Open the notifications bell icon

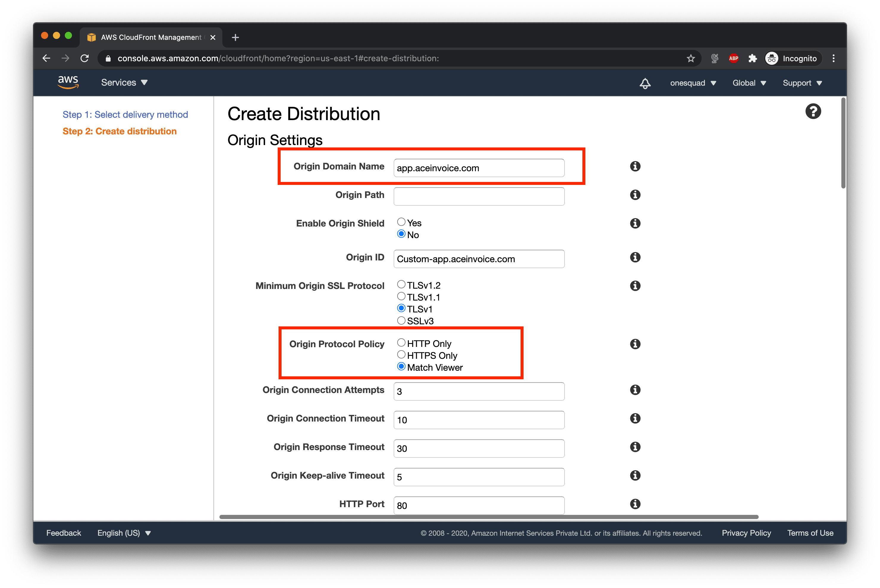pyautogui.click(x=645, y=83)
